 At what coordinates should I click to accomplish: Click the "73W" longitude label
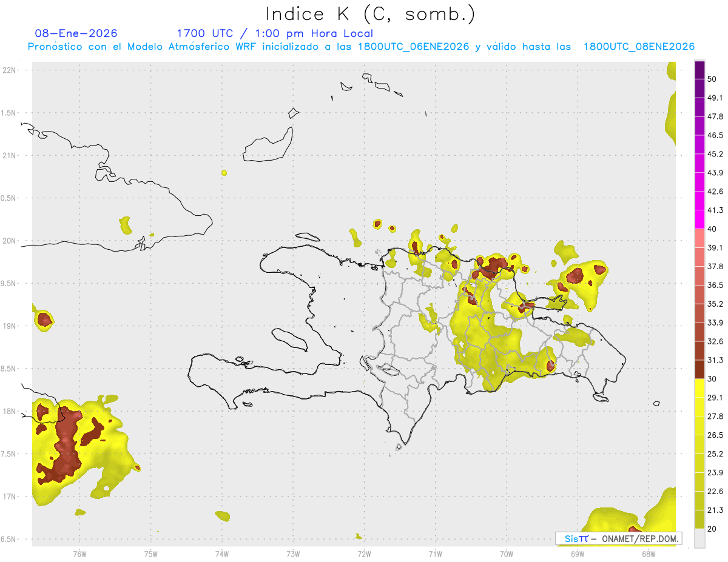pyautogui.click(x=293, y=554)
